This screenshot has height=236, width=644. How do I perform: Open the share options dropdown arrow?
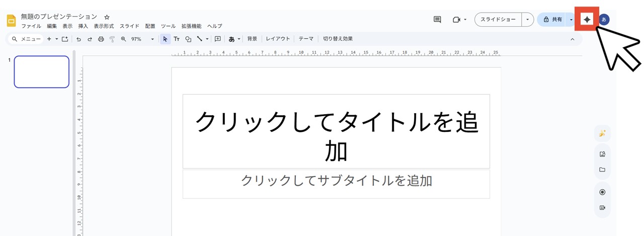[x=571, y=20]
